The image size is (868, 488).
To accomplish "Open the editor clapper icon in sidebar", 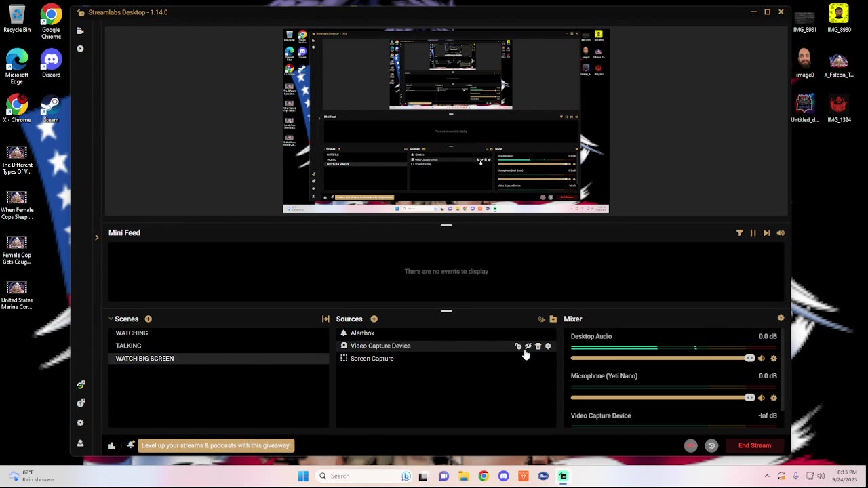I will tap(80, 30).
